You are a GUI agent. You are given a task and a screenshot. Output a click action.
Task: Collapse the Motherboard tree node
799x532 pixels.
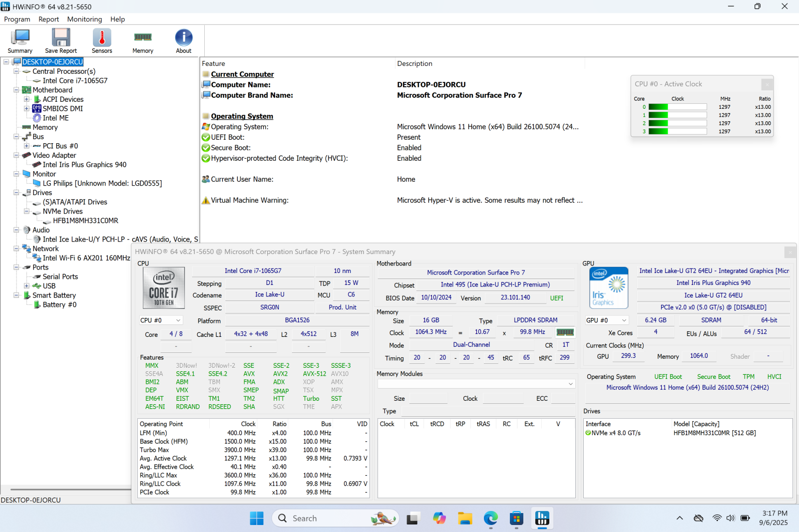pos(16,90)
